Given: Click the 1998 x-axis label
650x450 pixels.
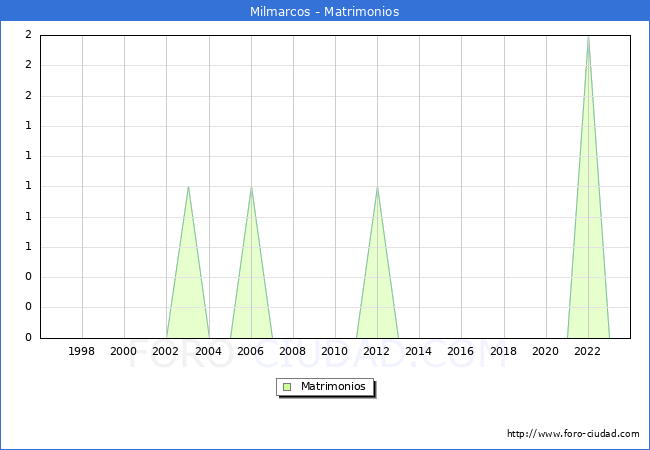Looking at the screenshot, I should tap(82, 351).
